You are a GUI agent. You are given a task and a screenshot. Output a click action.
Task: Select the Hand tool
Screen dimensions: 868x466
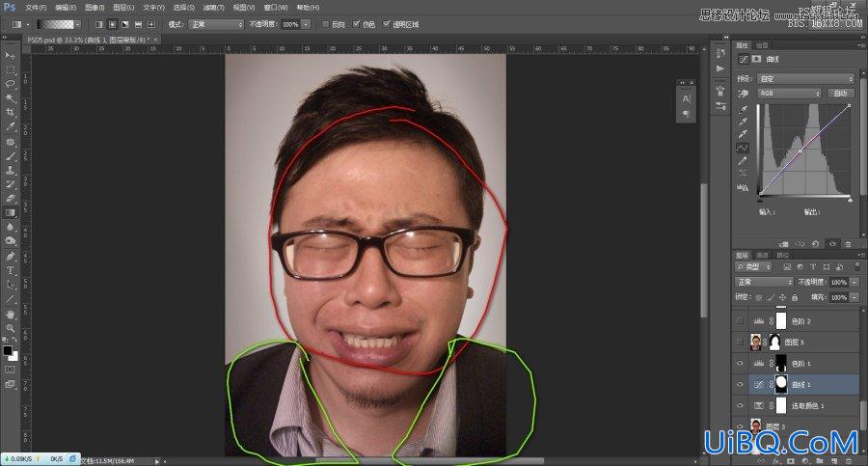click(10, 315)
